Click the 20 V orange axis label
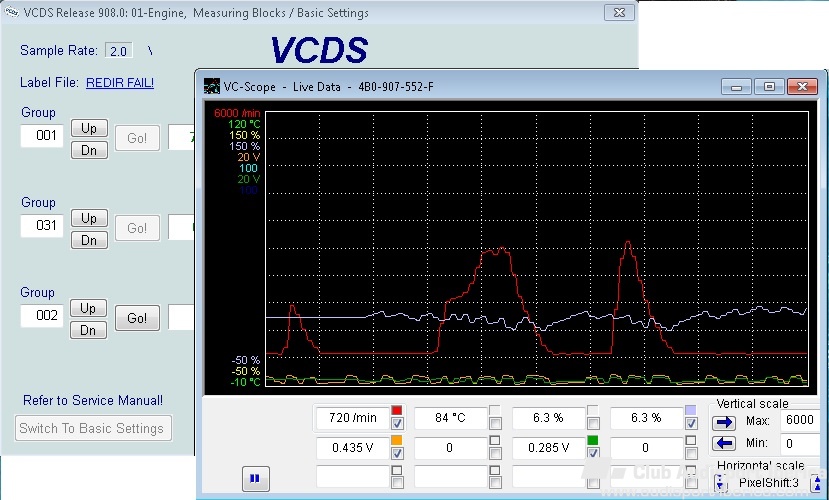The image size is (829, 500). click(248, 157)
